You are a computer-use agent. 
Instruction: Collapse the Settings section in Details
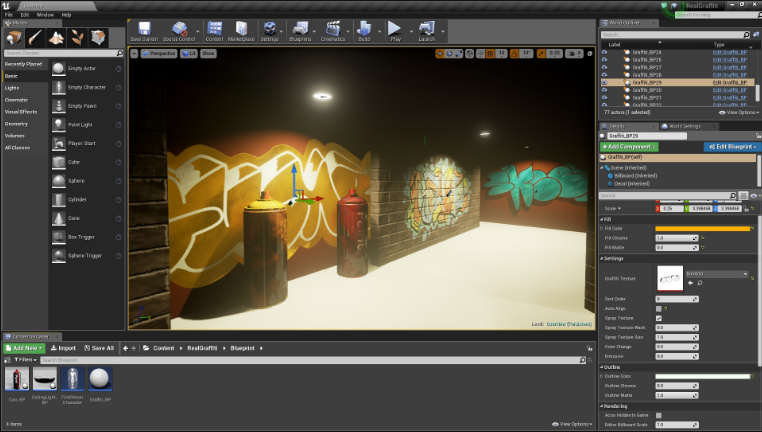click(602, 259)
